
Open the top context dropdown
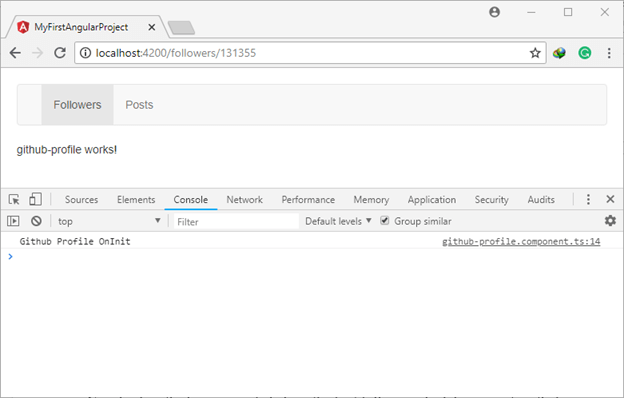pos(109,221)
